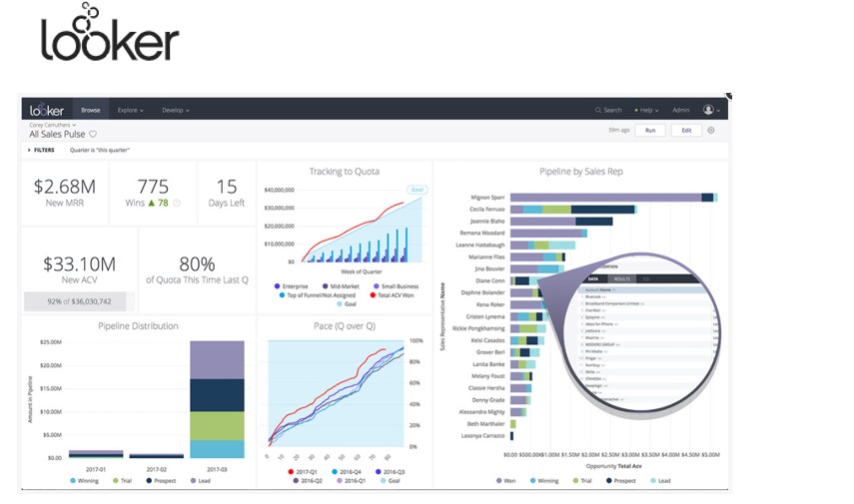Click the Pipeline by Sales Rep title
854x504 pixels.
pos(580,172)
